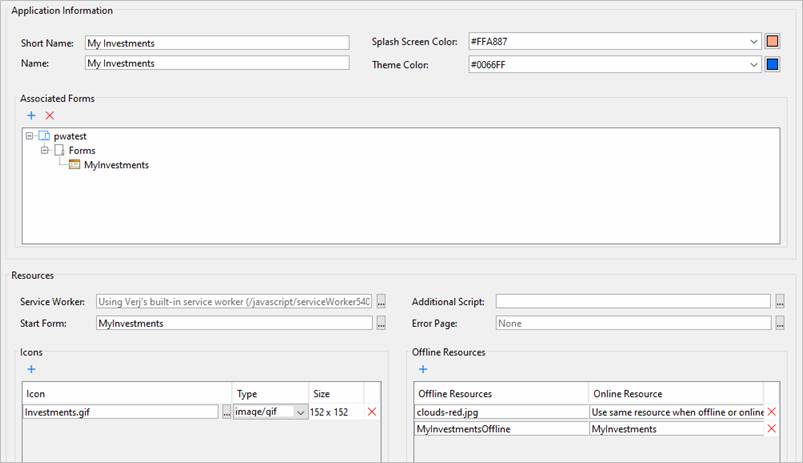Image resolution: width=803 pixels, height=463 pixels.
Task: Collapse the pwatest tree node
Action: pos(30,135)
